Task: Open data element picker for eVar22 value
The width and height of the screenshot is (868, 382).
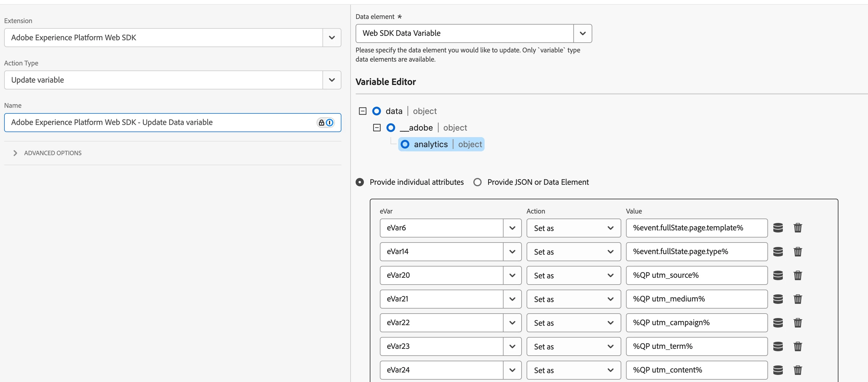Action: (x=778, y=323)
